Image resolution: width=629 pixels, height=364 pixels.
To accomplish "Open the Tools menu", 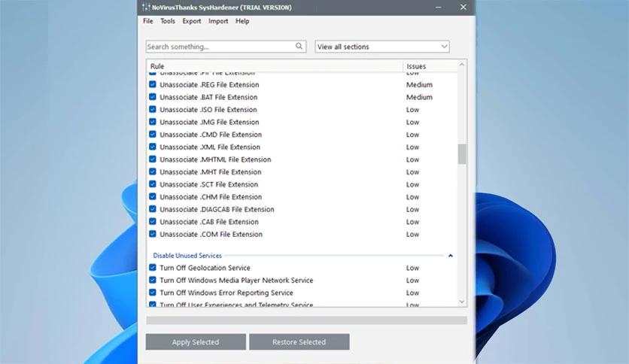I will coord(167,21).
